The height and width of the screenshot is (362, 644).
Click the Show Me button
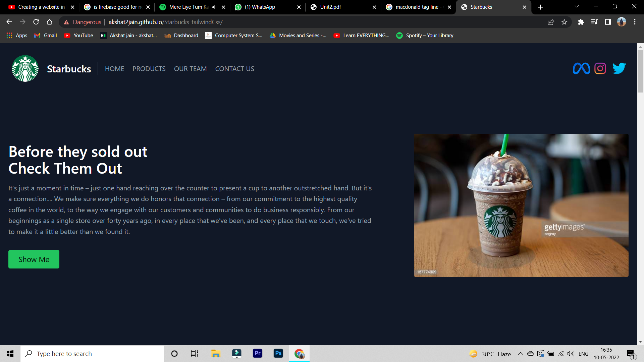34,259
